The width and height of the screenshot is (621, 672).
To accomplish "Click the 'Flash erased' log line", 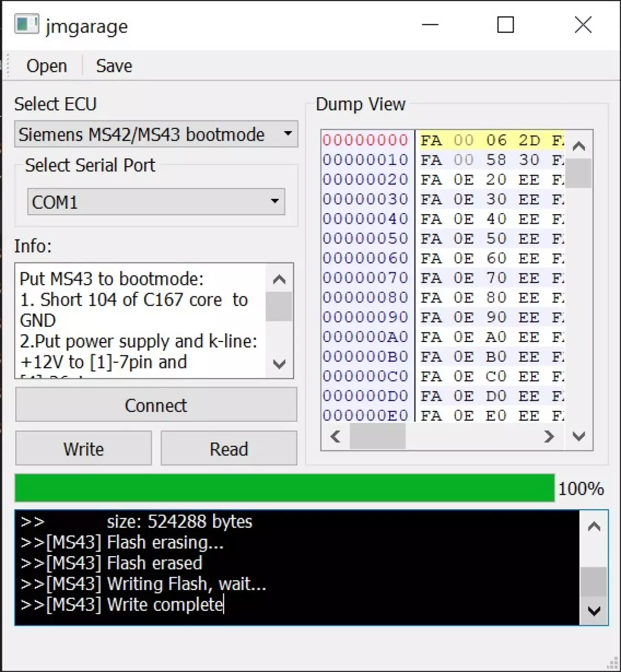I will [x=112, y=563].
